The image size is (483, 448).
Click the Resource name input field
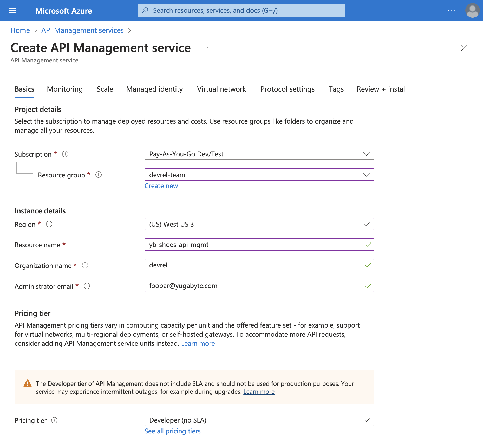click(x=259, y=245)
